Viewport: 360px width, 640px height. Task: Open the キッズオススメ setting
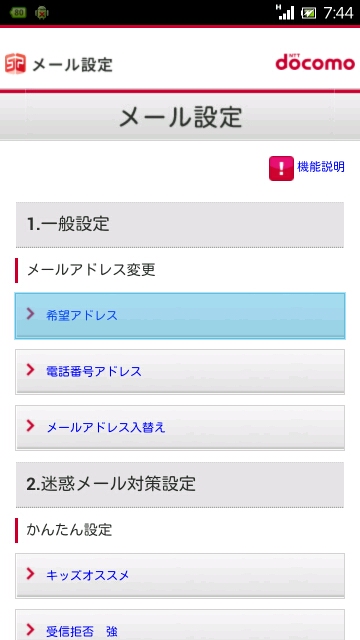coord(180,576)
